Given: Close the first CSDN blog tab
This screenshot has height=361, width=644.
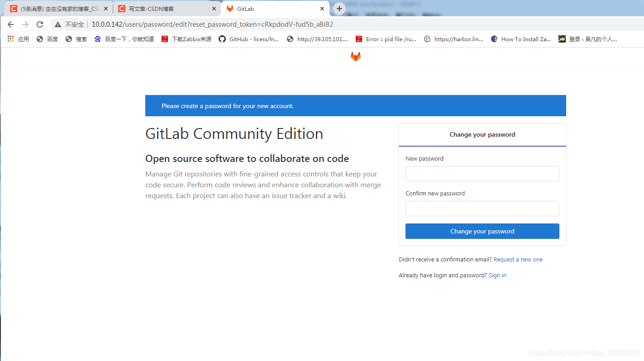Looking at the screenshot, I should 106,9.
